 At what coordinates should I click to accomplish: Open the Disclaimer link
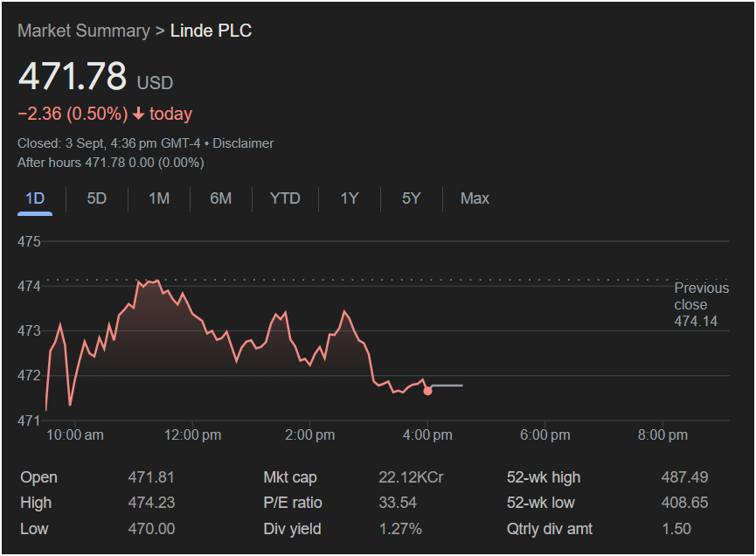243,143
